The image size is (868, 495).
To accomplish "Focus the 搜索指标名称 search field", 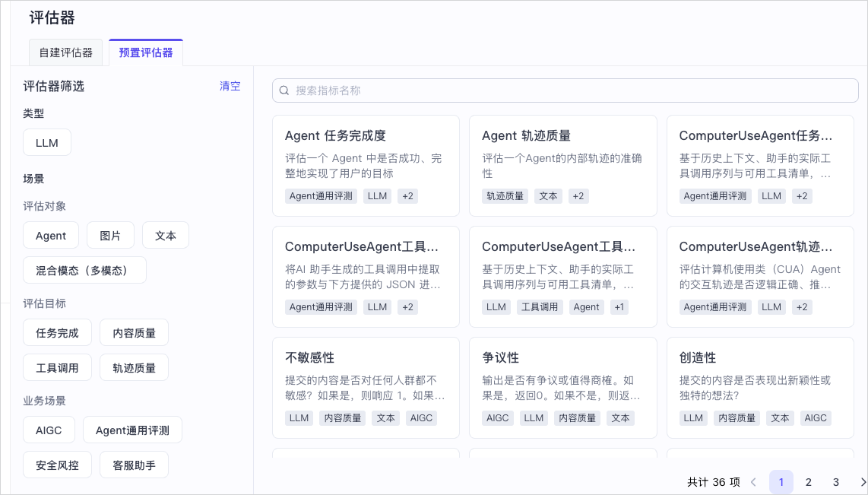I will (565, 90).
